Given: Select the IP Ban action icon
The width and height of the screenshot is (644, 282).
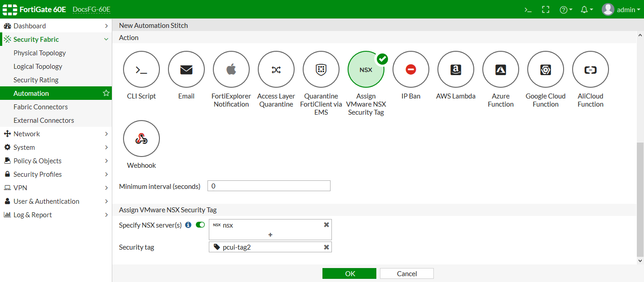Looking at the screenshot, I should click(411, 69).
